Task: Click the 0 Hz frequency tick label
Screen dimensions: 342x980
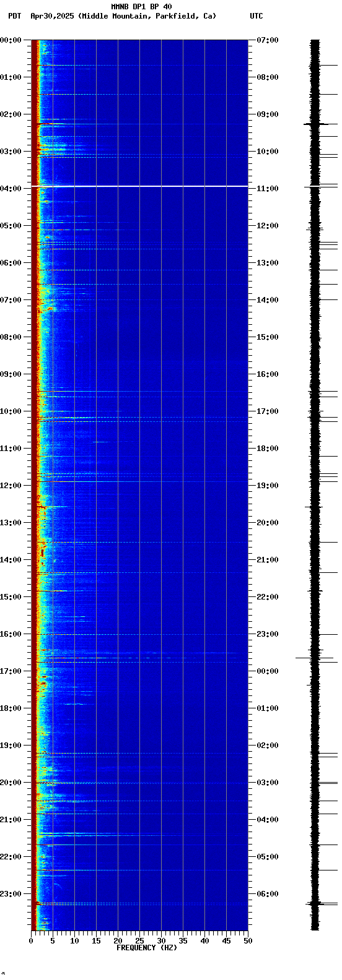Action: pyautogui.click(x=31, y=941)
